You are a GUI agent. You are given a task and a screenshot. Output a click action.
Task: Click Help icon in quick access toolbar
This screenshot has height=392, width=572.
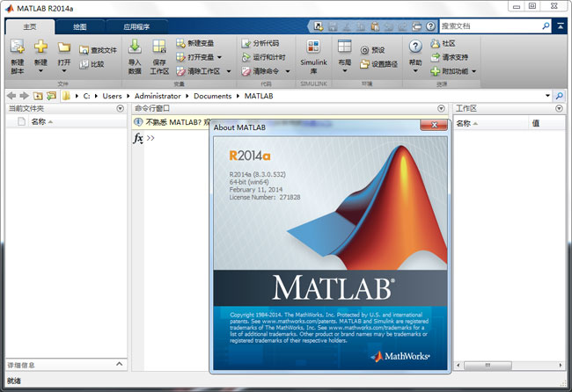pyautogui.click(x=430, y=26)
